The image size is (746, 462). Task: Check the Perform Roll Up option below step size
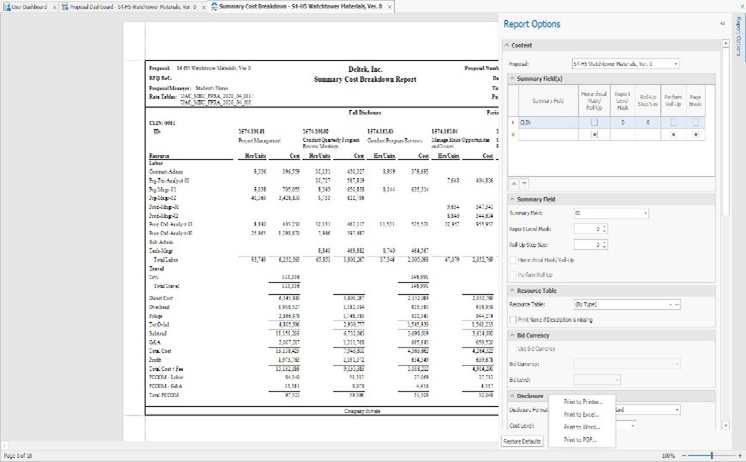pyautogui.click(x=513, y=275)
